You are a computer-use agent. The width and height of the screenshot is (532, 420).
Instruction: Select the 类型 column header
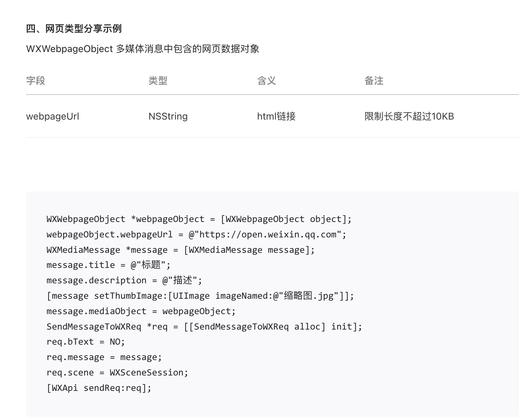coord(158,81)
